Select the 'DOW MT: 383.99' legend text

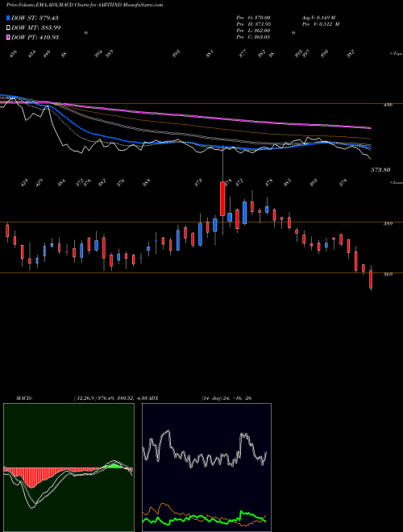pos(36,27)
